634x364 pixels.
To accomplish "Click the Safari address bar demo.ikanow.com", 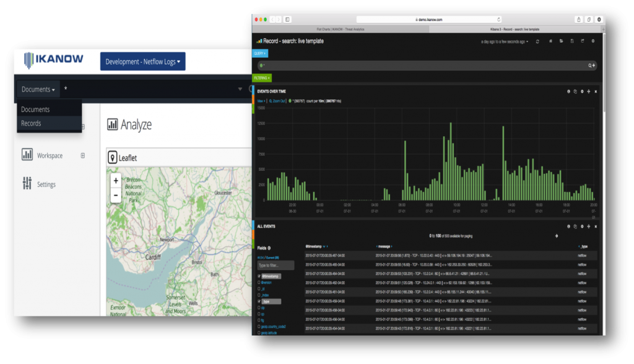I will coord(429,19).
